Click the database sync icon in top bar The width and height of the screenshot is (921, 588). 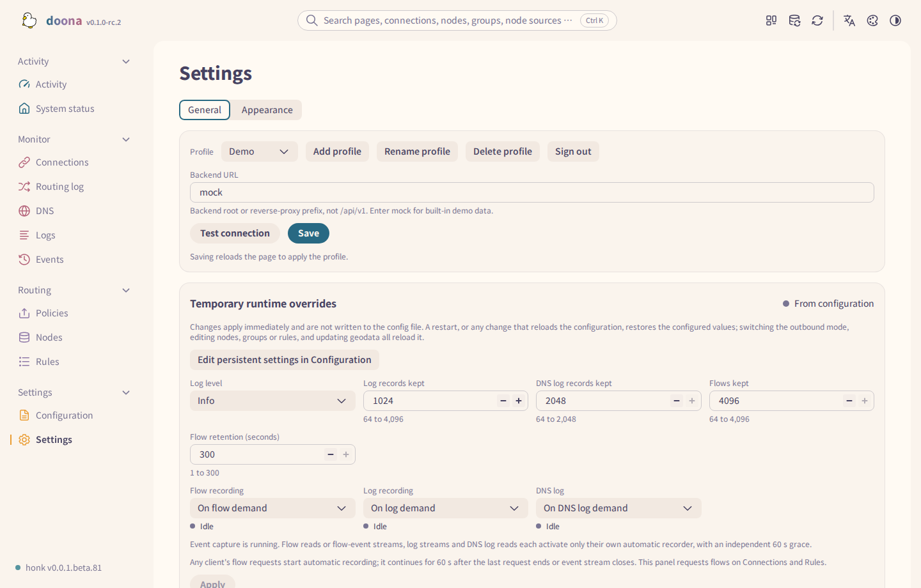coord(794,20)
